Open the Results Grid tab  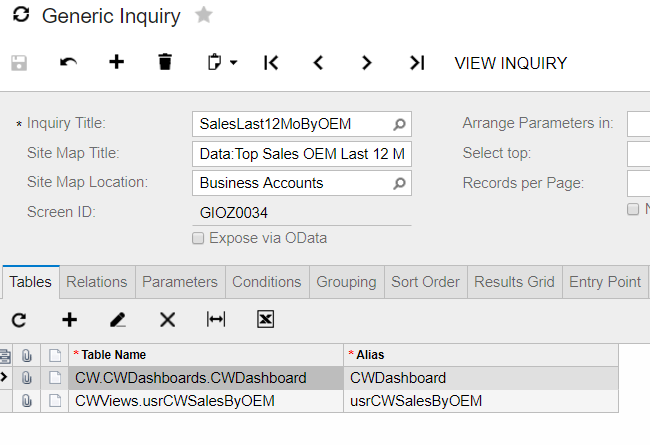point(514,282)
